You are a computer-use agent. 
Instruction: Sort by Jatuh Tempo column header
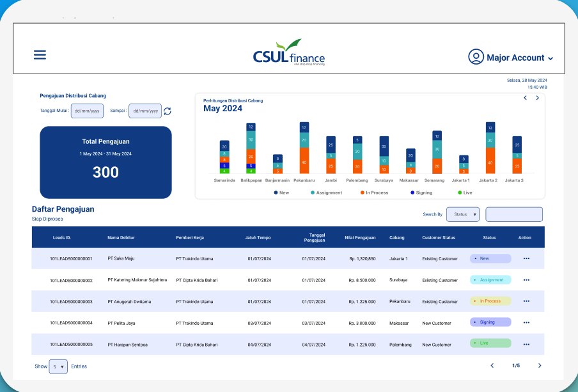pyautogui.click(x=258, y=237)
